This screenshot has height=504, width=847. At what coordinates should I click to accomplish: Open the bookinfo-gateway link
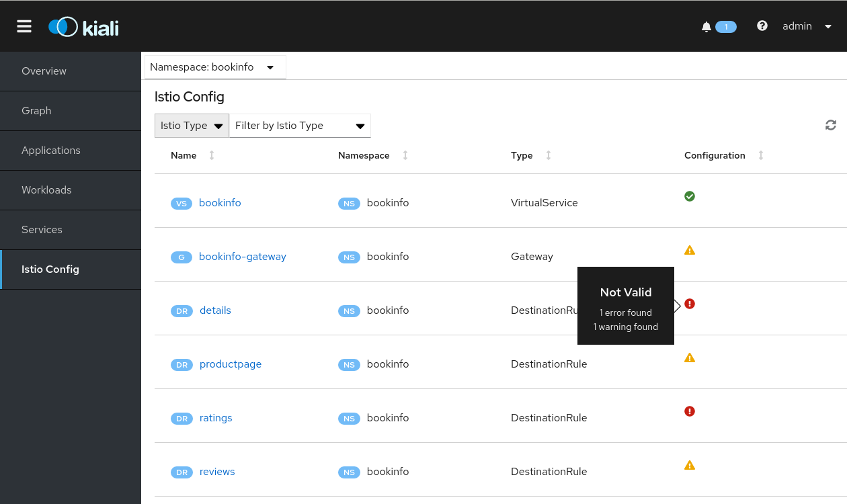point(243,257)
